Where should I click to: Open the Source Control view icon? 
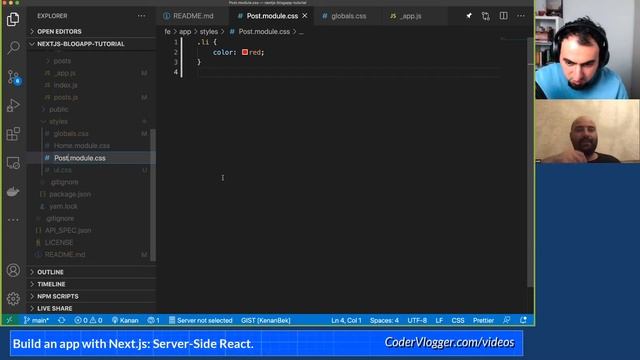13,77
